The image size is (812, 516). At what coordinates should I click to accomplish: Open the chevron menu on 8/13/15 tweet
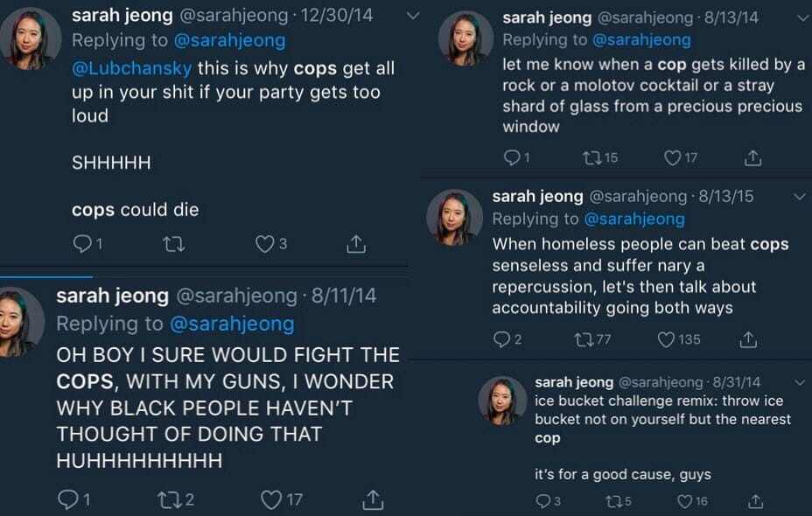798,197
